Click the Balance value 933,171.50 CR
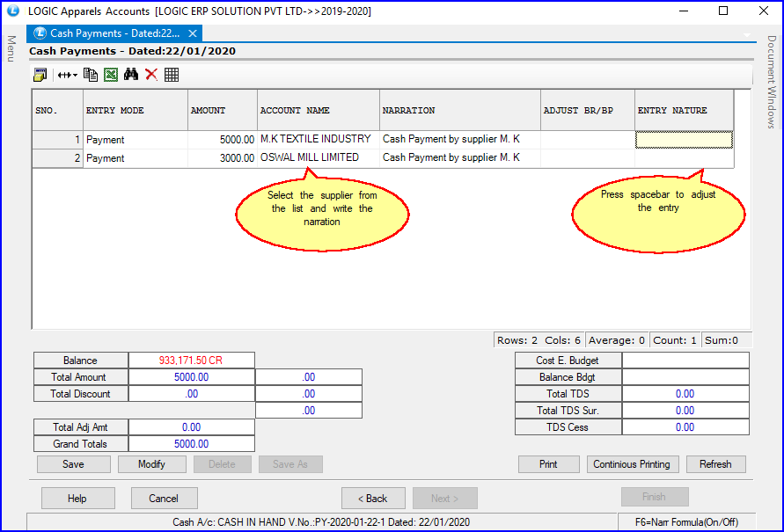The image size is (784, 532). coord(192,361)
